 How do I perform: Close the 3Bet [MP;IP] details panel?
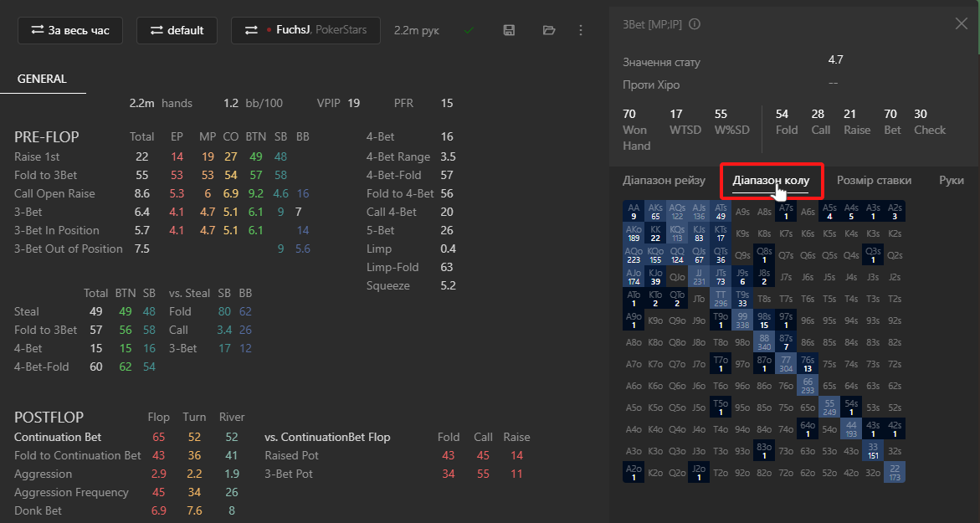(962, 23)
